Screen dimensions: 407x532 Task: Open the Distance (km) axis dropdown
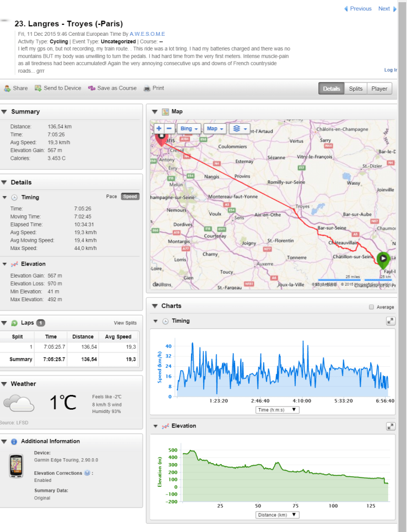277,515
